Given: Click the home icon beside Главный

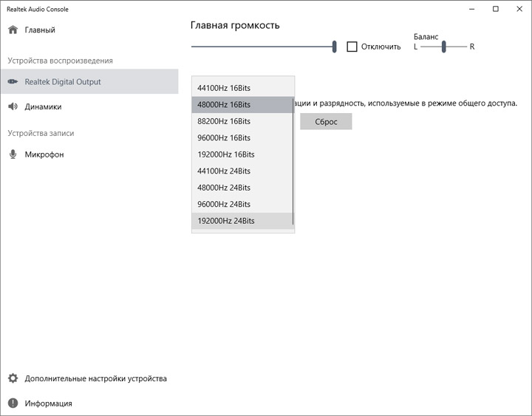Looking at the screenshot, I should point(13,30).
